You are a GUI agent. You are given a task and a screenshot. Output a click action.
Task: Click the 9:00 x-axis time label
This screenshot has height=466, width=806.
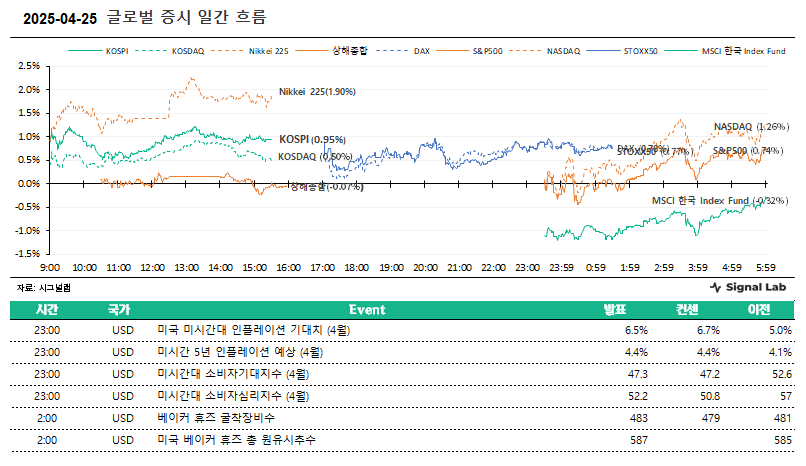tap(50, 268)
